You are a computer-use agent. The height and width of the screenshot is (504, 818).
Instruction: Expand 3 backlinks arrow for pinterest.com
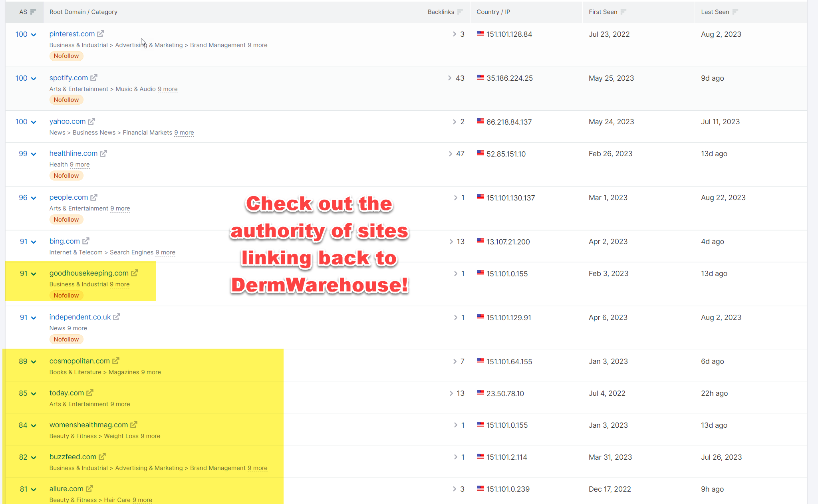click(x=455, y=34)
